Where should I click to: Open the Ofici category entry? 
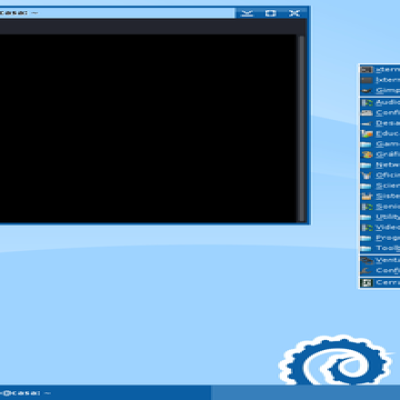[380, 175]
